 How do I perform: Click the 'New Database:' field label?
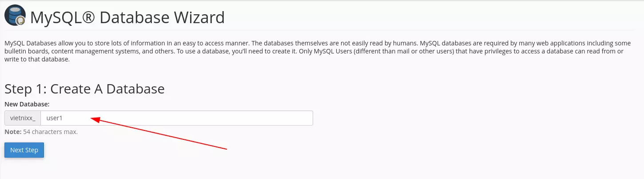coord(27,104)
